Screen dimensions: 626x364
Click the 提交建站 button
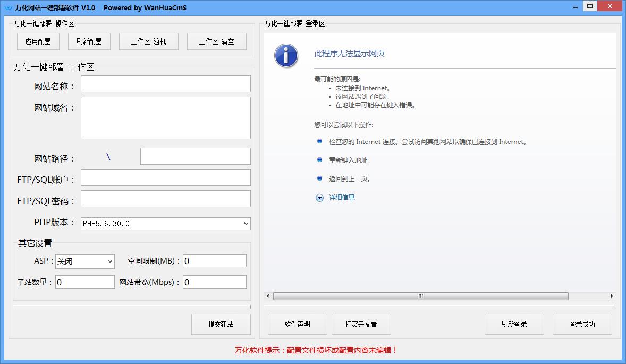221,324
